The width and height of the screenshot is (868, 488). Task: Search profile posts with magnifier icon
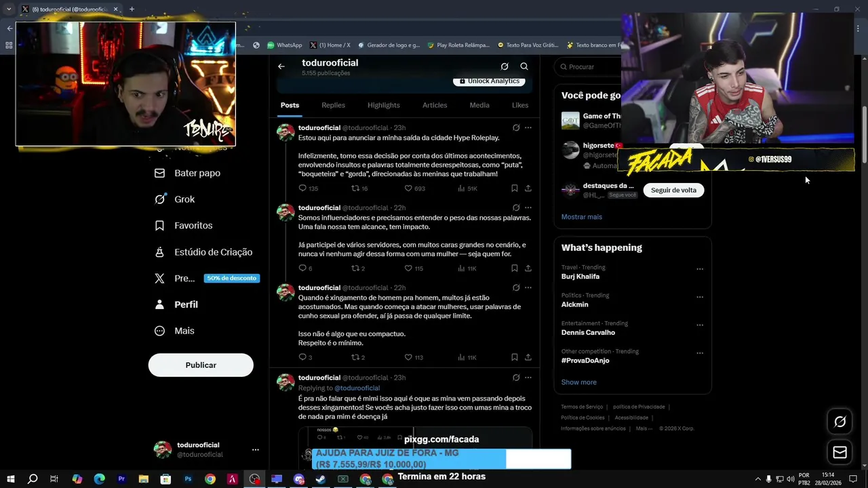click(524, 66)
